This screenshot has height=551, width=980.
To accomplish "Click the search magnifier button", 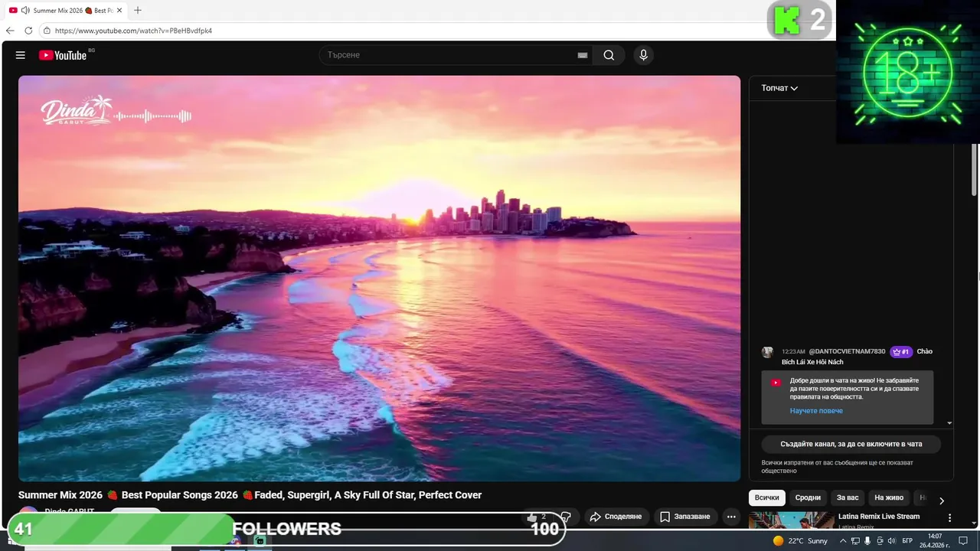I will pyautogui.click(x=609, y=55).
